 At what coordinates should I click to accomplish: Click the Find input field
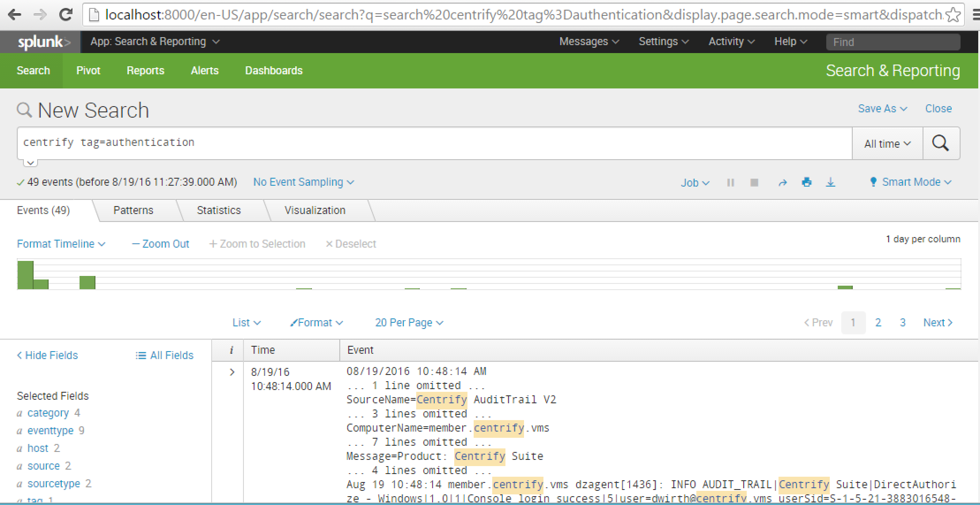(893, 42)
